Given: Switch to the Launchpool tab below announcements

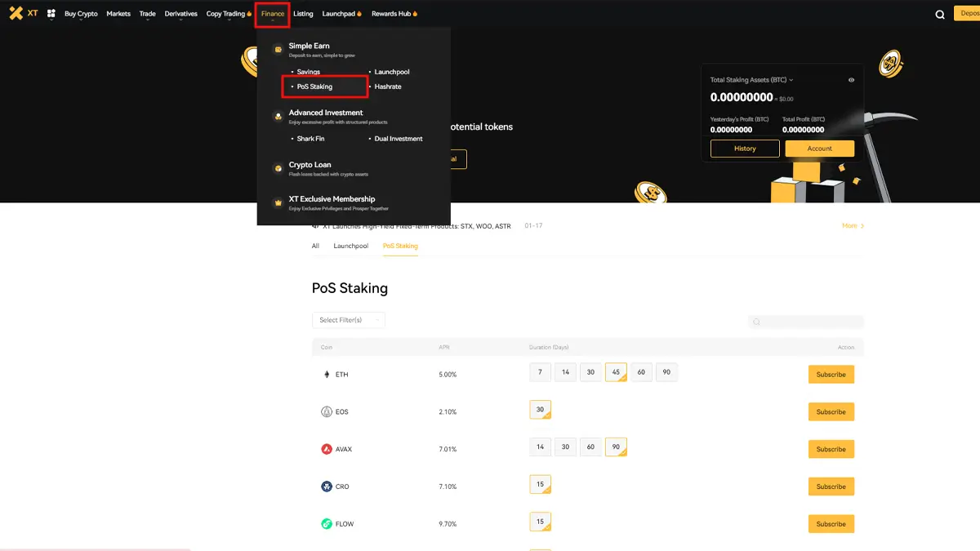Looking at the screenshot, I should (x=350, y=246).
